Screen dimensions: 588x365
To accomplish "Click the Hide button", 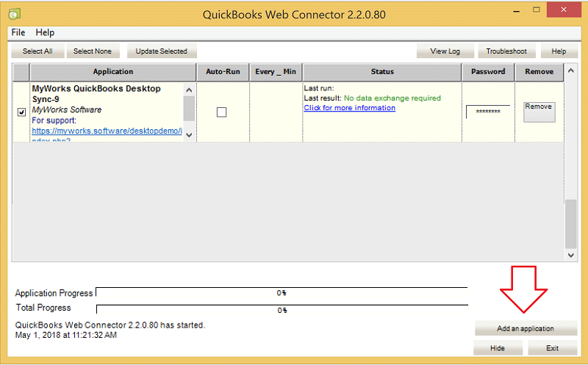I will coord(498,348).
